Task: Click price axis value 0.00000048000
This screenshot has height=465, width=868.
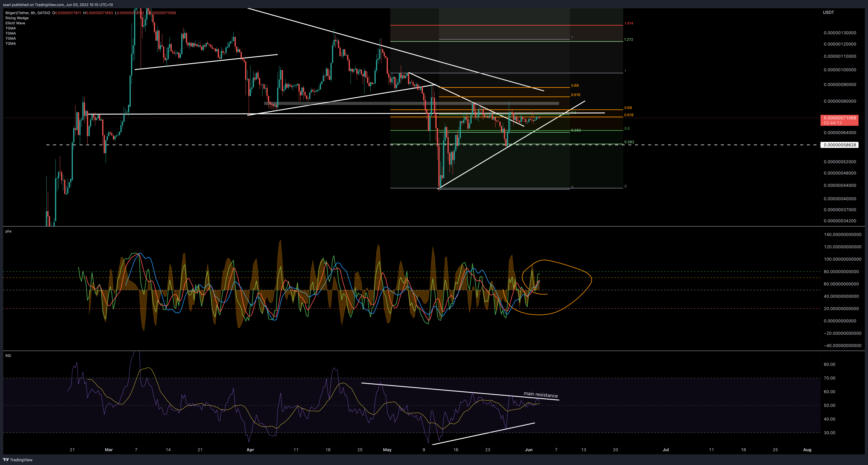Action: [x=840, y=173]
